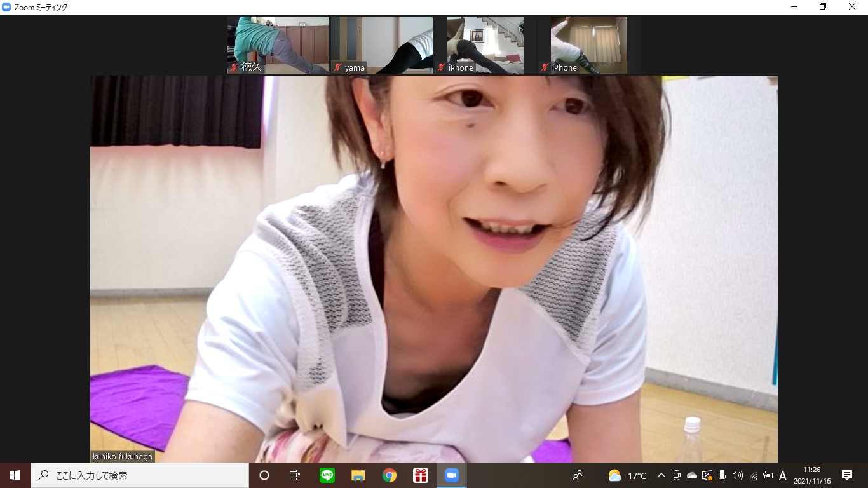Restore down the Zoom meeting window
This screenshot has height=488, width=868.
click(x=823, y=7)
